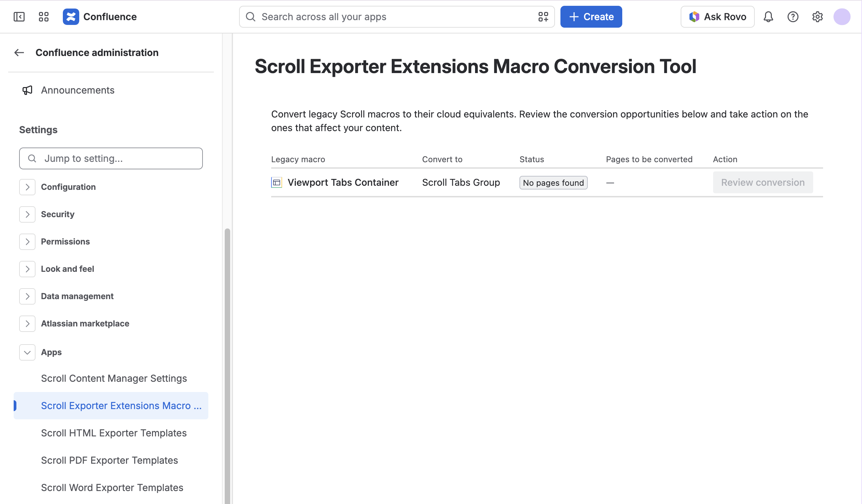Click the Announcements megaphone icon
The image size is (862, 504).
pos(27,90)
